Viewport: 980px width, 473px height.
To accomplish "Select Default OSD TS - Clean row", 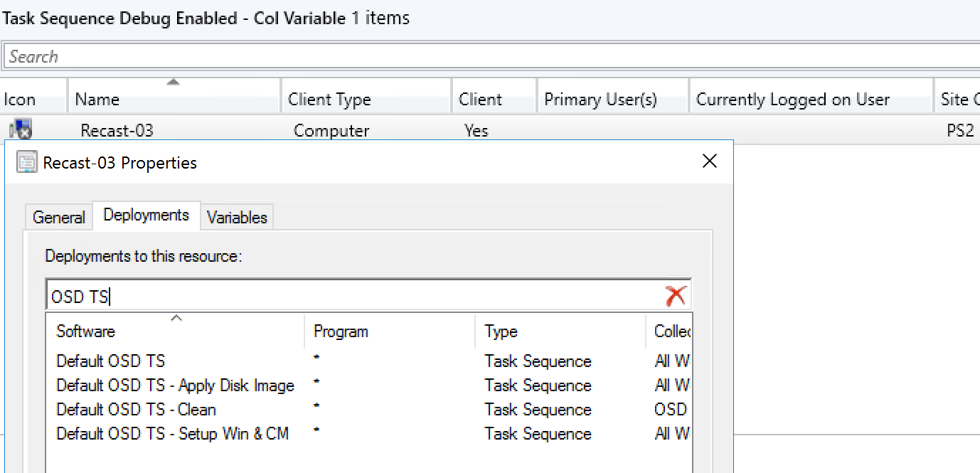I will tap(136, 410).
